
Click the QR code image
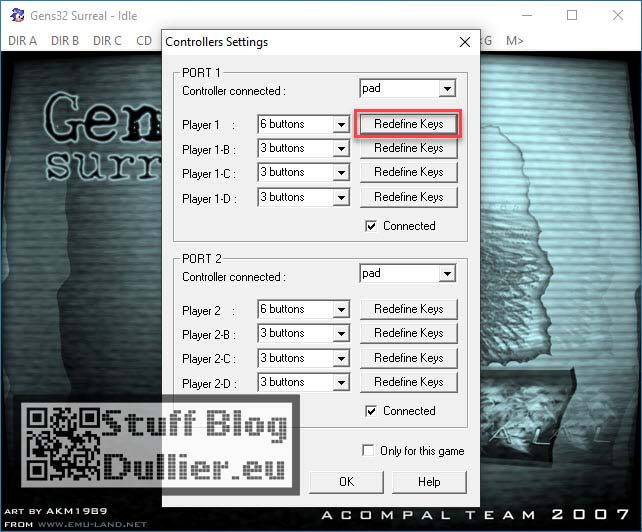(62, 445)
